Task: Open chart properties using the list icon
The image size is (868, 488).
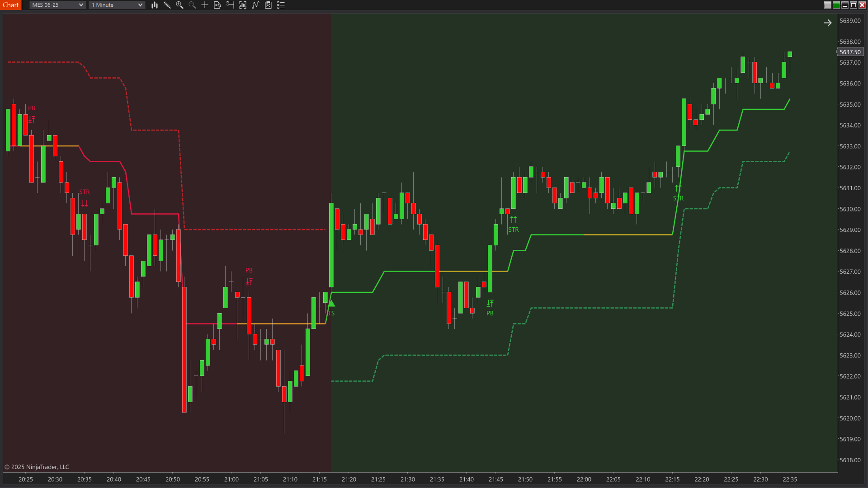Action: coord(281,5)
